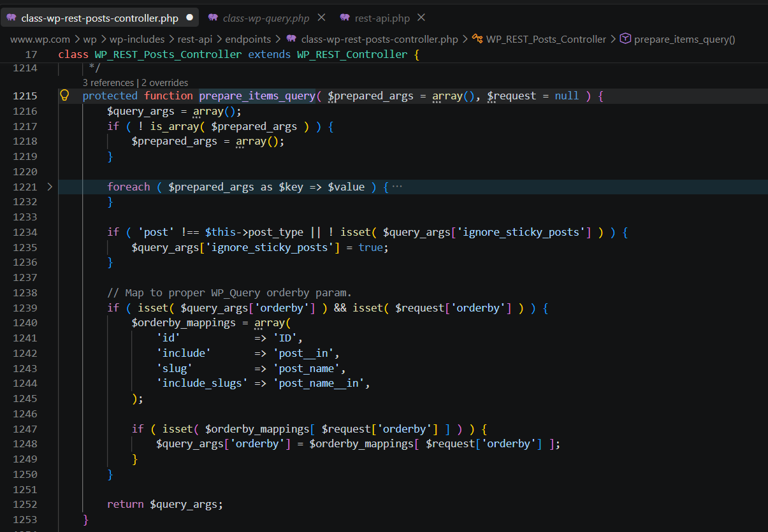Click the foreach keyword on line 1221
This screenshot has height=532, width=768.
click(128, 187)
